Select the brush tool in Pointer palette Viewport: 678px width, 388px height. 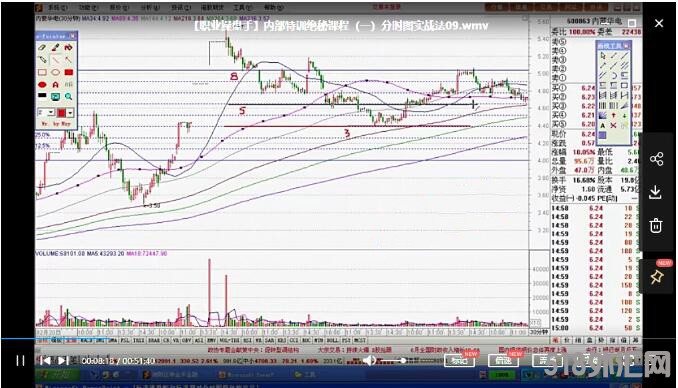click(x=55, y=48)
